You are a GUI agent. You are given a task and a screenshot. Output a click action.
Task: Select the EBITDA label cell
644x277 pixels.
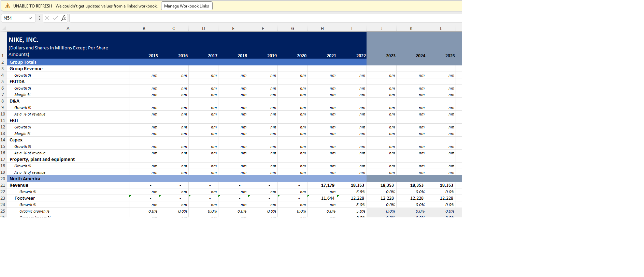click(x=68, y=81)
